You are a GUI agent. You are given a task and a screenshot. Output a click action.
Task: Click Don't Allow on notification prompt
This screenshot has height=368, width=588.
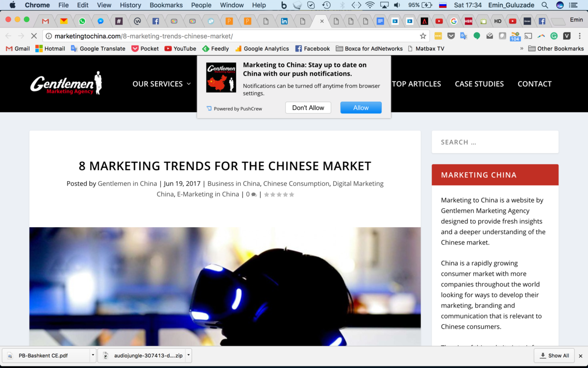click(308, 108)
